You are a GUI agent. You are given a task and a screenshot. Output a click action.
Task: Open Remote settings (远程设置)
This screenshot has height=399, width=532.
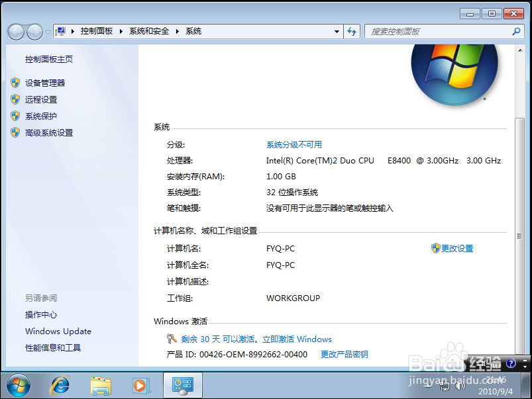click(x=41, y=100)
